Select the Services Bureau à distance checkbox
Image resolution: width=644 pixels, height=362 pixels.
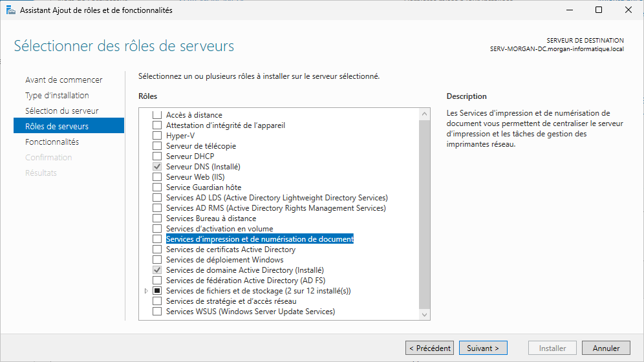156,218
